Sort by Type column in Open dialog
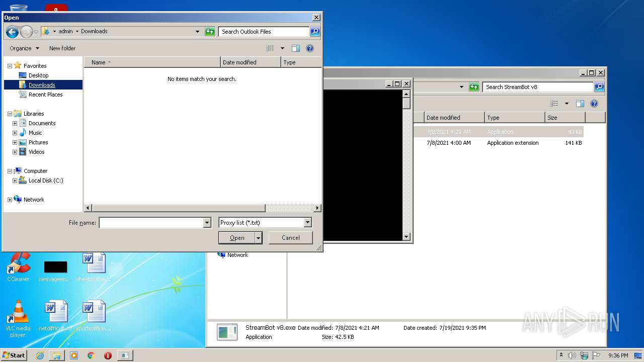Screen dimensions: 644x362 pos(301,62)
